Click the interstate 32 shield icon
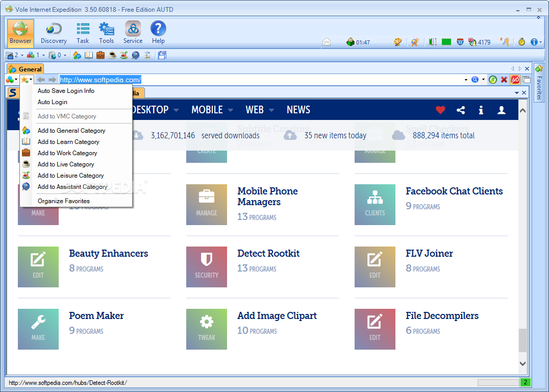549x392 pixels. click(460, 42)
